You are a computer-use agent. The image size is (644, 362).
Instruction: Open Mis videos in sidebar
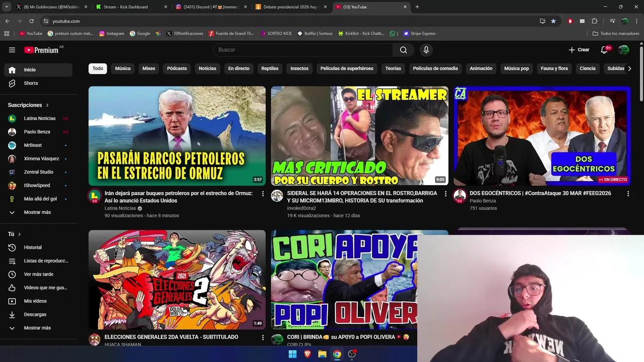[38, 301]
